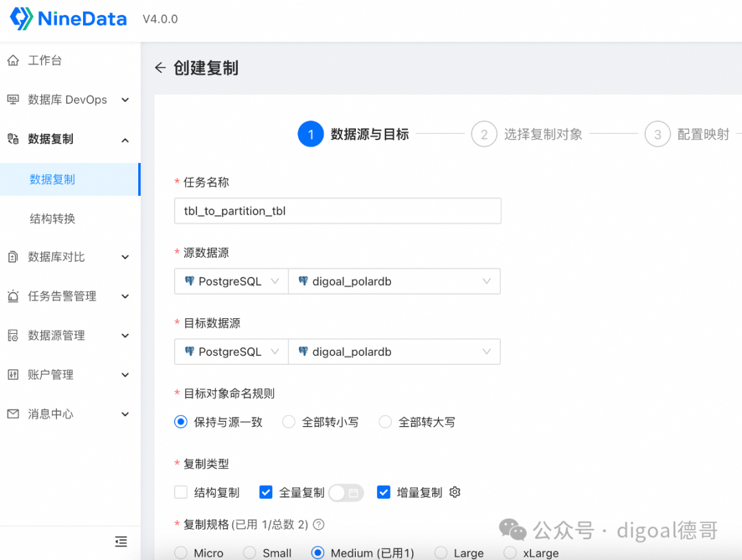The height and width of the screenshot is (560, 742).
Task: Click step 2 circle 选择复制对象
Action: (484, 135)
